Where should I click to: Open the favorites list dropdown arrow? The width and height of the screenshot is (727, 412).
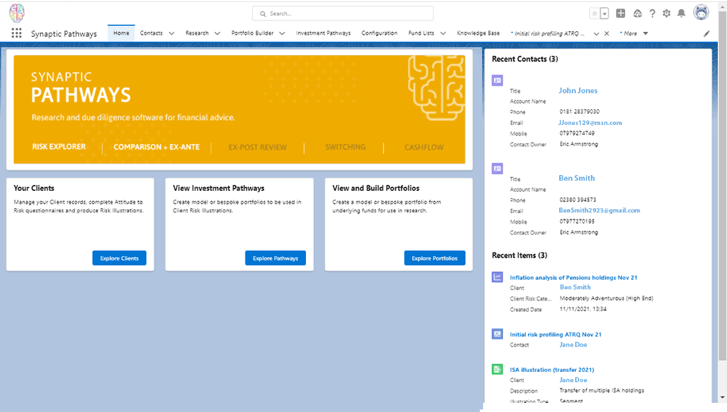pyautogui.click(x=604, y=14)
